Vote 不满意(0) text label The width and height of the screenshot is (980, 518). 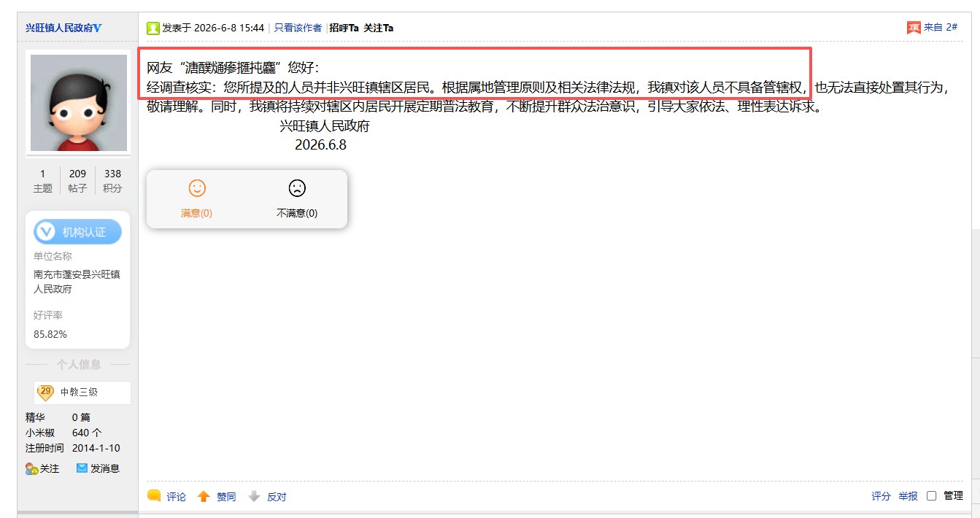click(297, 213)
